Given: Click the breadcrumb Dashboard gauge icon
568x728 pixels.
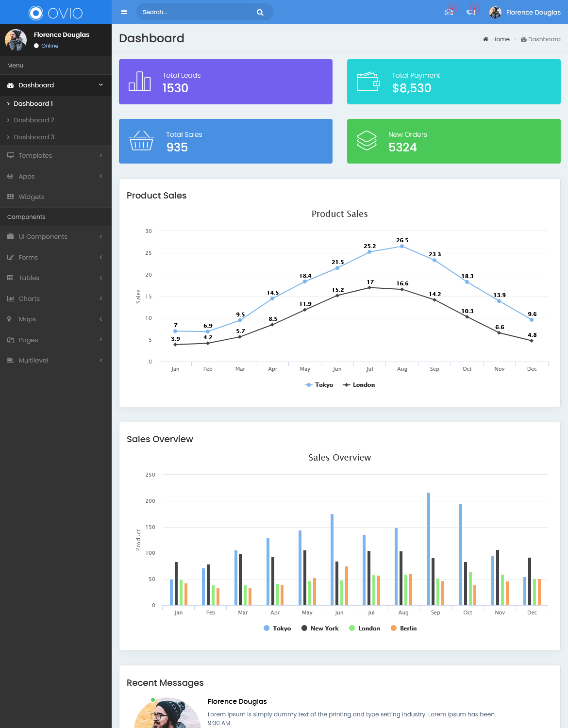Looking at the screenshot, I should click(x=524, y=39).
